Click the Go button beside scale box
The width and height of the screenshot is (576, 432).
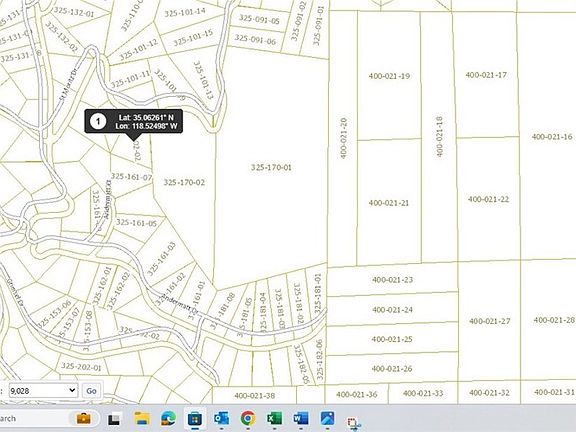91,391
